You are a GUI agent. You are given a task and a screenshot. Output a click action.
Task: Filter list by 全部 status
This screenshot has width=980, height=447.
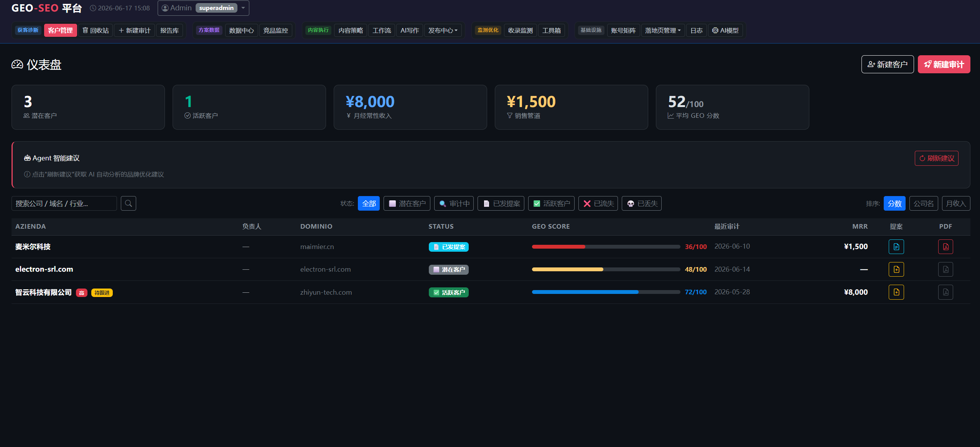point(369,203)
